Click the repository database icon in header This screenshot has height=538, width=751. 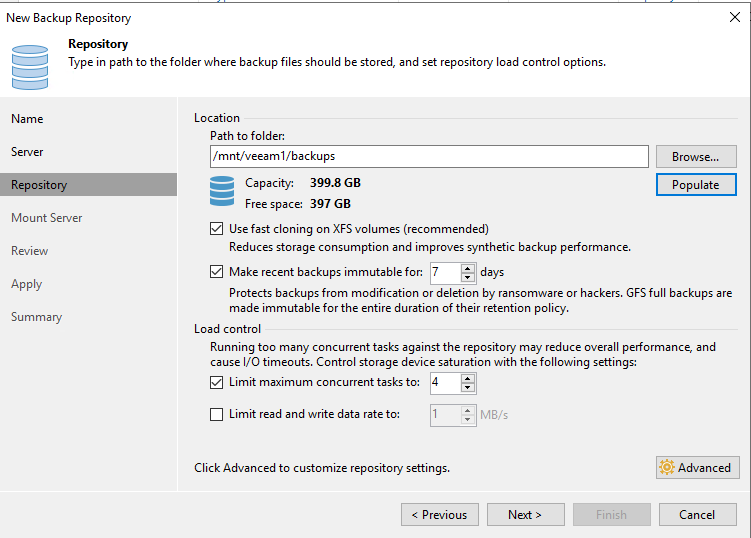pyautogui.click(x=30, y=66)
